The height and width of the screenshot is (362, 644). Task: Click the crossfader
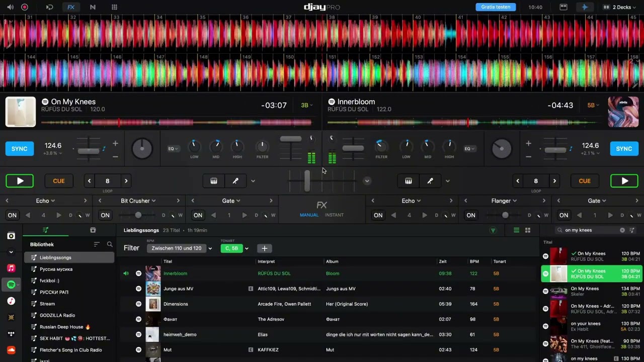307,181
